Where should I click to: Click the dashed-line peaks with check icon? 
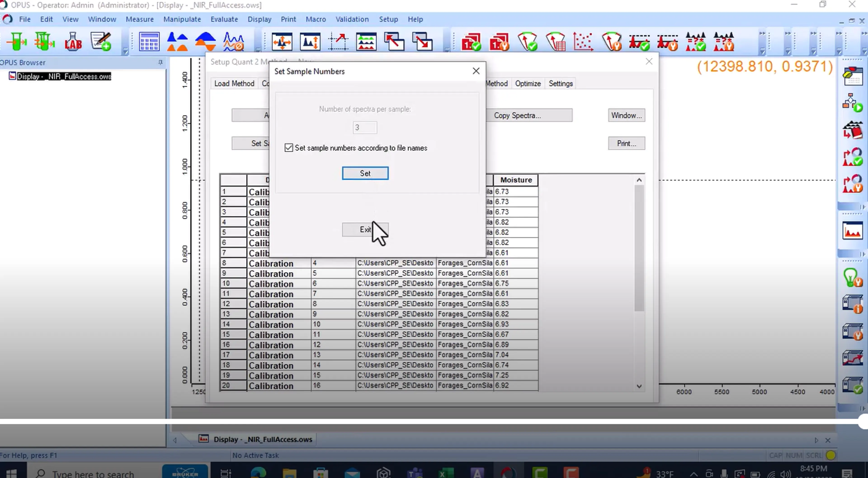639,42
